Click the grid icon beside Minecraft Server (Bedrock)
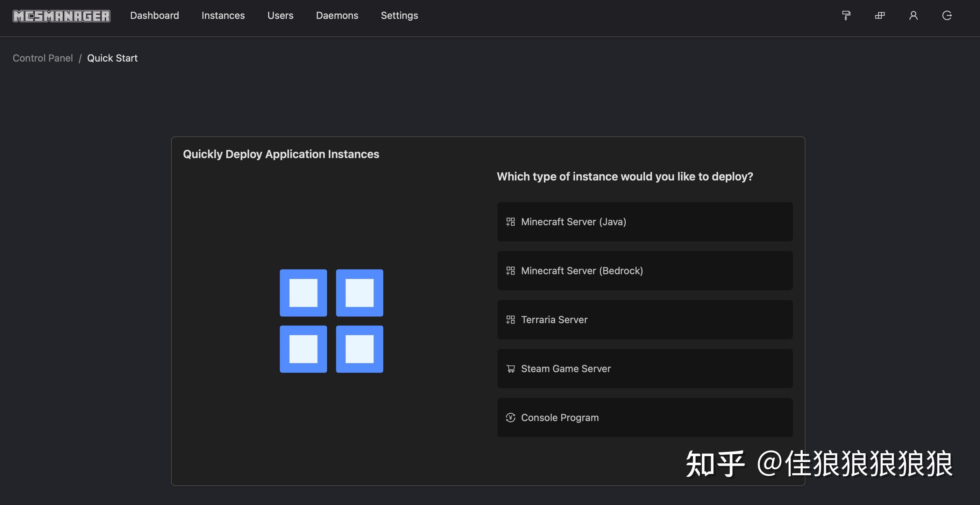980x505 pixels. tap(510, 270)
